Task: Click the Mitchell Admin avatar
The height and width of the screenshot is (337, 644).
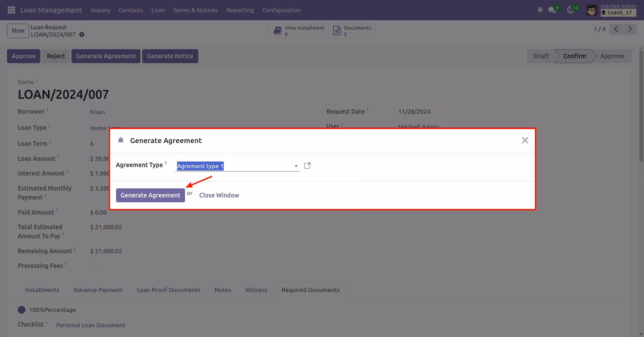Action: [591, 10]
